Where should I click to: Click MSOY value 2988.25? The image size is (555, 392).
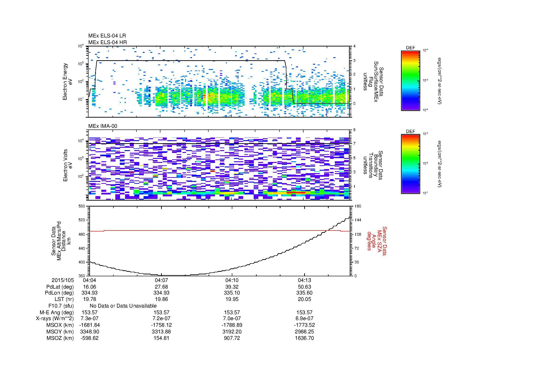[304, 332]
